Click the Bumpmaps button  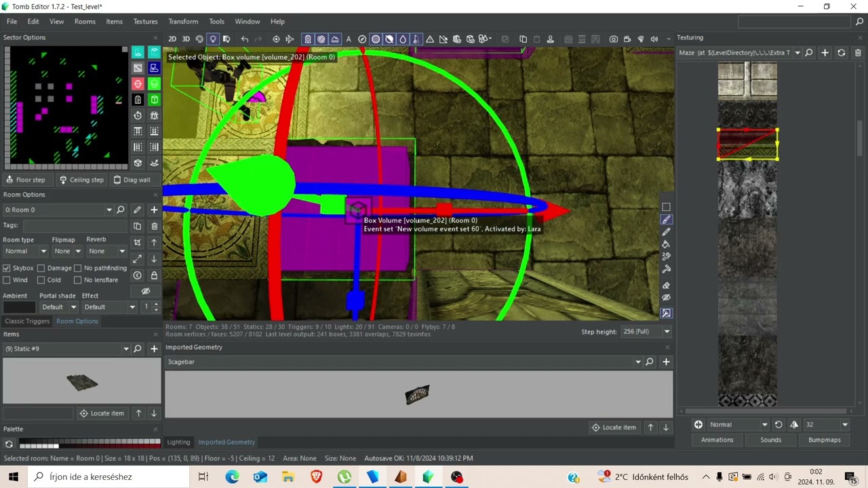tap(825, 440)
